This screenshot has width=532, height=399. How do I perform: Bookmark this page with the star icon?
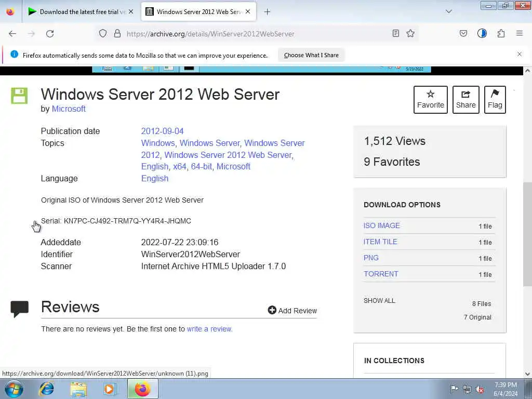[x=410, y=33]
